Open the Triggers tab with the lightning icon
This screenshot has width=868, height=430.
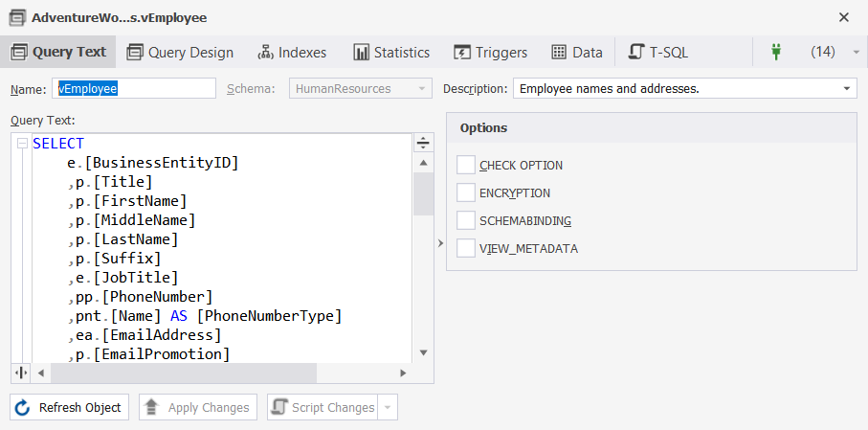491,52
